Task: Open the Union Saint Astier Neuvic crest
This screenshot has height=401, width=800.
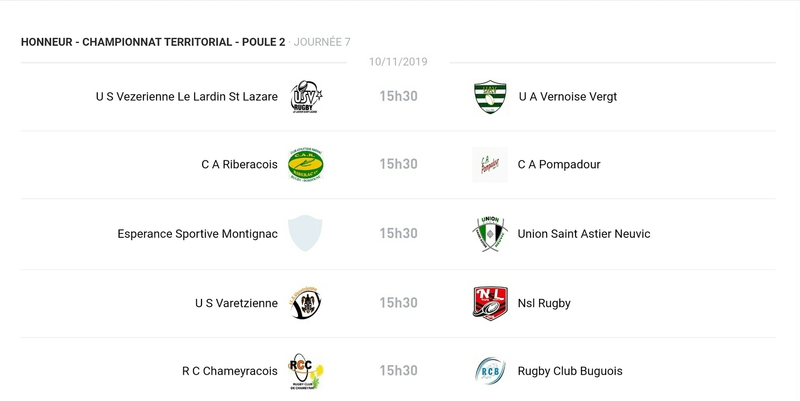Action: pyautogui.click(x=490, y=233)
